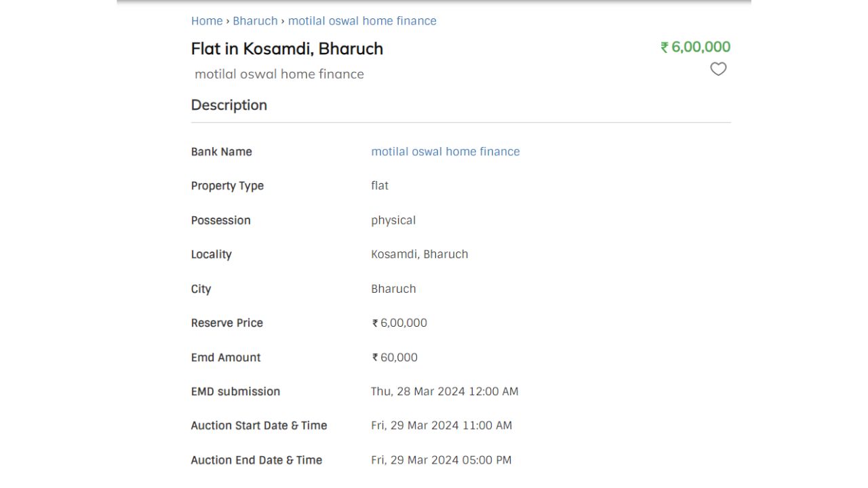The width and height of the screenshot is (868, 488).
Task: Click the 'City' label
Action: 201,289
